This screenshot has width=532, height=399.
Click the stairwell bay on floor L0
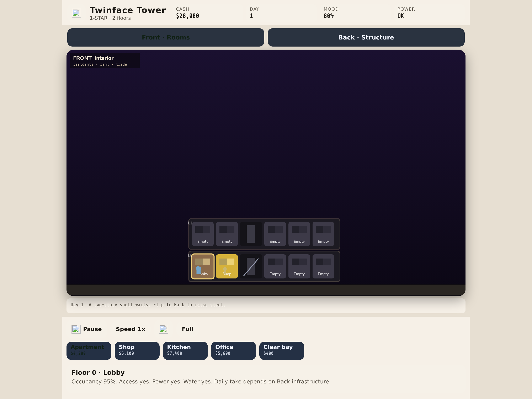pos(251,266)
